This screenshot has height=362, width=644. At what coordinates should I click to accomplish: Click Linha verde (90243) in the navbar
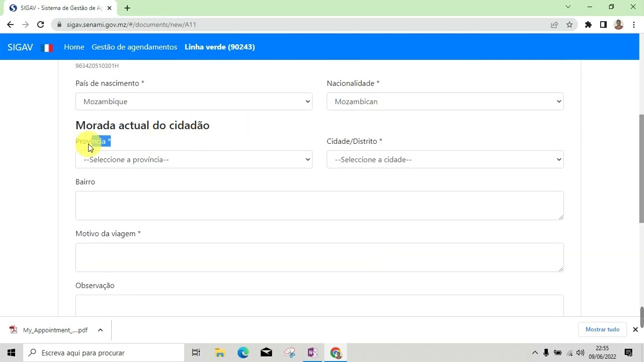(x=220, y=47)
